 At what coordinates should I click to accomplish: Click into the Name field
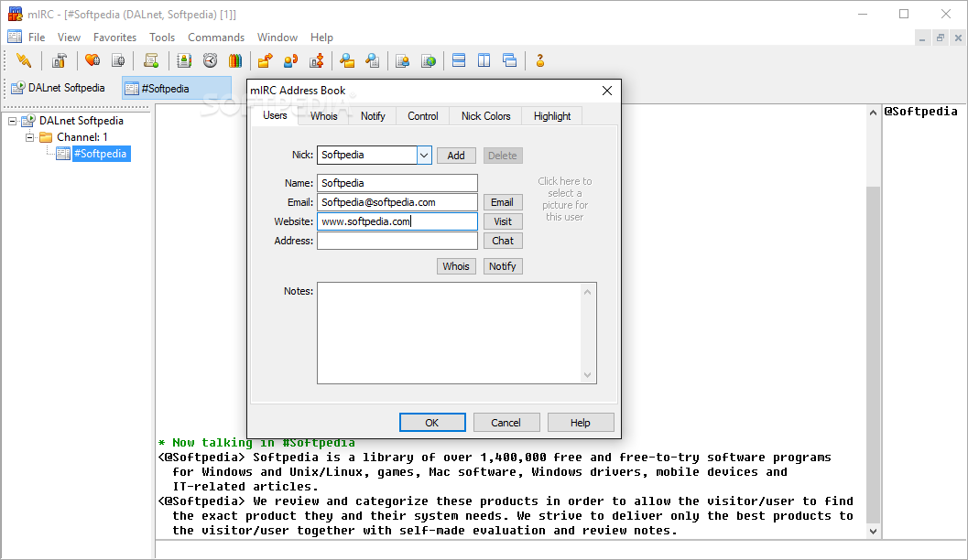coord(397,183)
